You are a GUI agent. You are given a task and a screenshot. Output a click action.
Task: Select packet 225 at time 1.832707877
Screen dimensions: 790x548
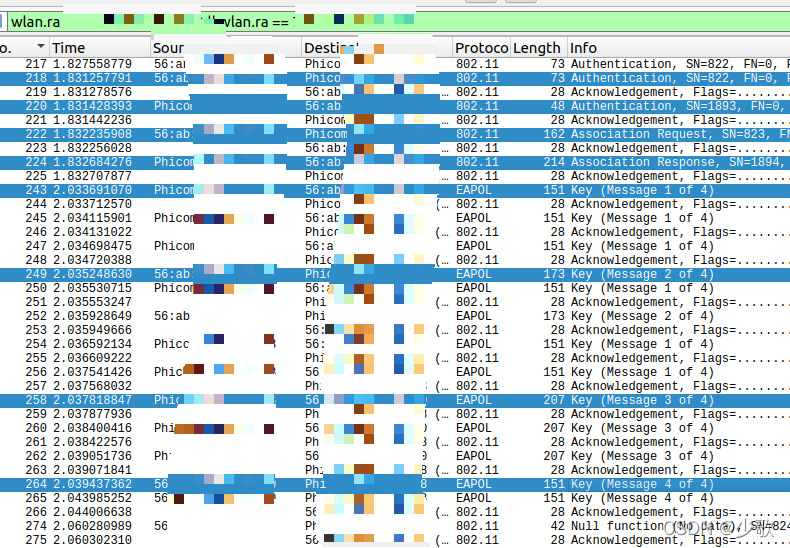click(395, 176)
